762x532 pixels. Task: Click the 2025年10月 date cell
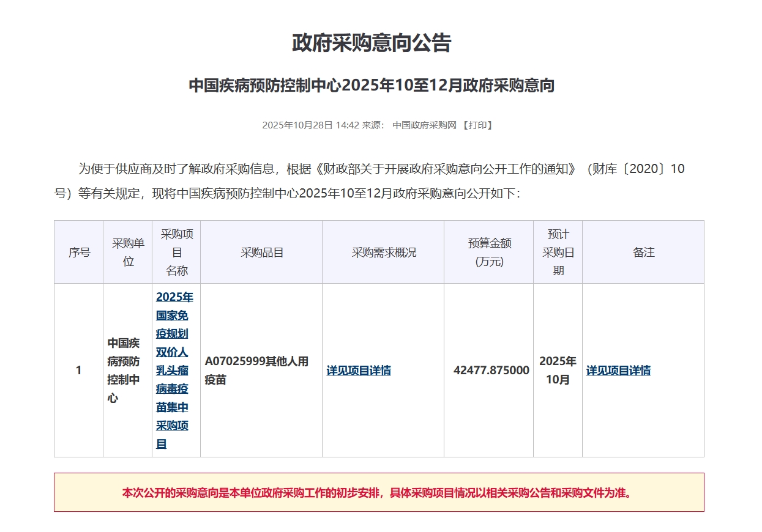click(558, 371)
